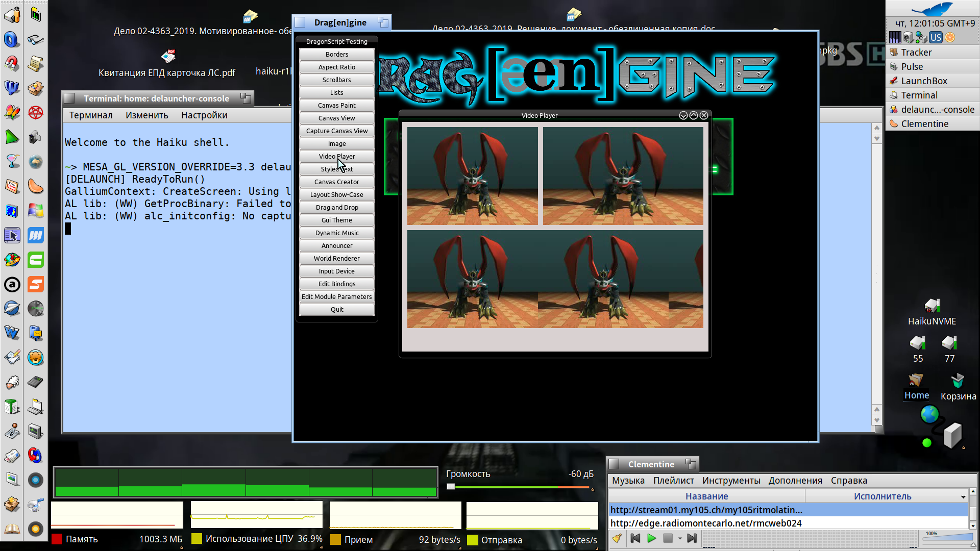
Task: Skip to next track in Clementine
Action: tap(692, 538)
